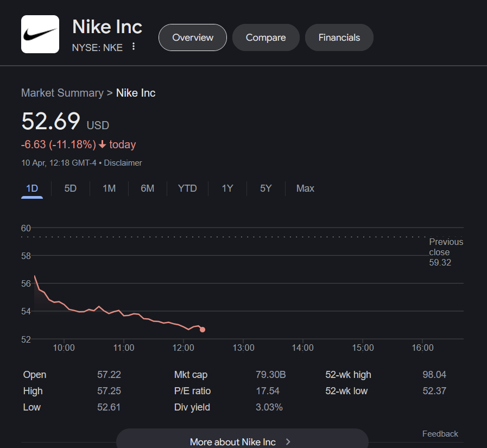Screen dimensions: 487x448
Task: Click the Mkt cap value 79.30B
Action: (x=270, y=375)
